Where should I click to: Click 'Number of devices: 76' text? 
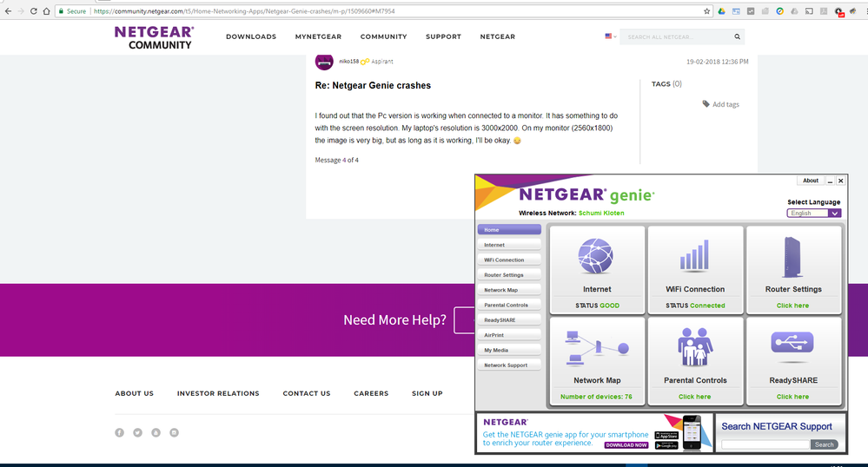click(596, 397)
